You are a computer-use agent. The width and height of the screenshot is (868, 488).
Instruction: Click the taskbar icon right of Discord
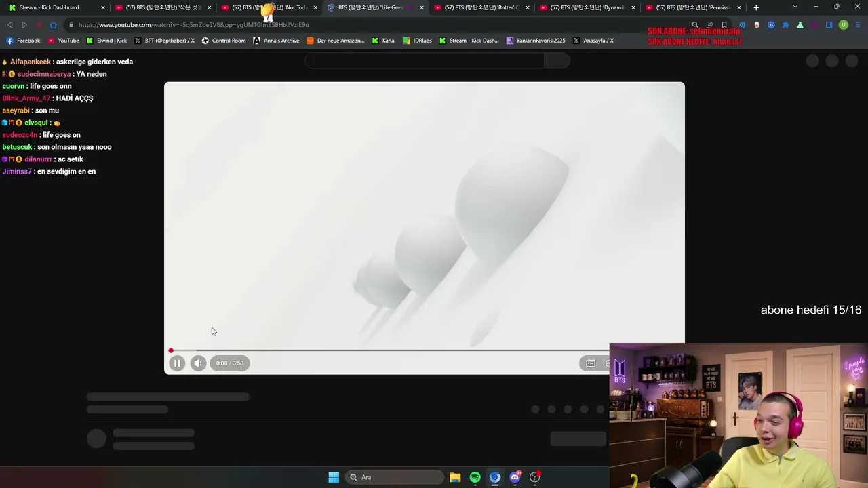coord(535,477)
